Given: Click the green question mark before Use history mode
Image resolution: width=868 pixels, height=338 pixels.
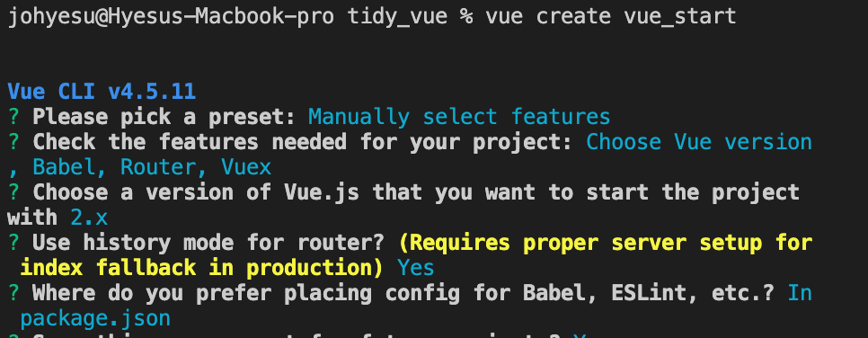Looking at the screenshot, I should [13, 243].
